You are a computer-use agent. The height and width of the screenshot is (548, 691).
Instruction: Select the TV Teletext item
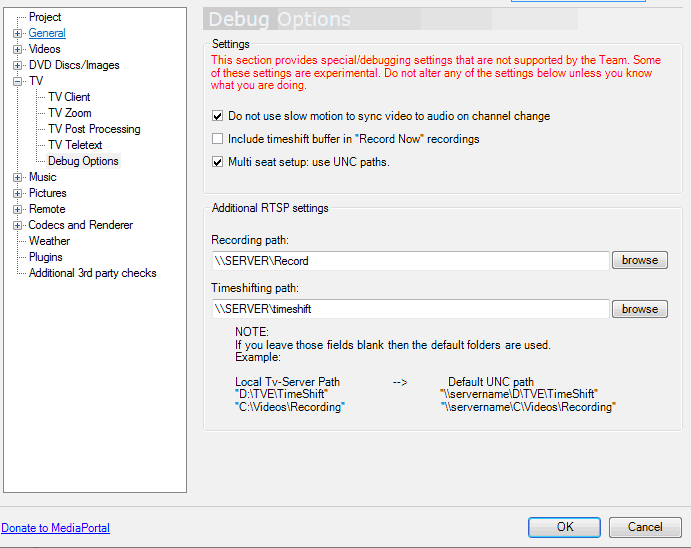point(75,145)
